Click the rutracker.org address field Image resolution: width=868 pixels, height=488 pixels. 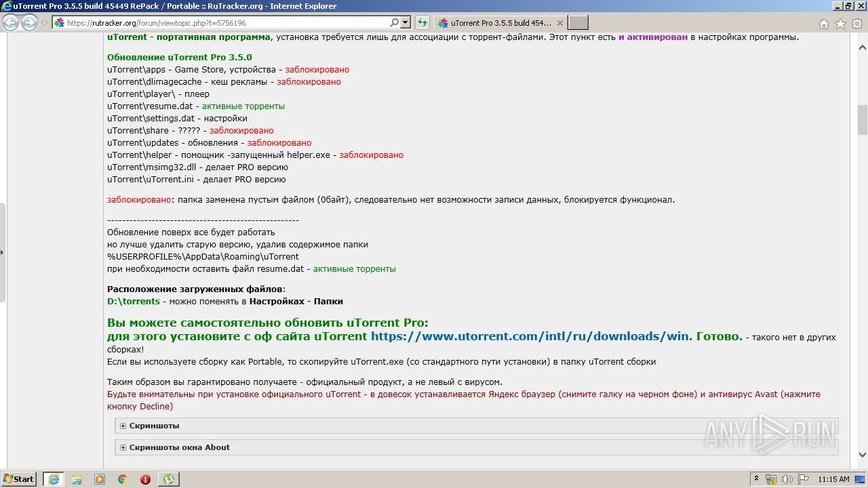(x=227, y=22)
